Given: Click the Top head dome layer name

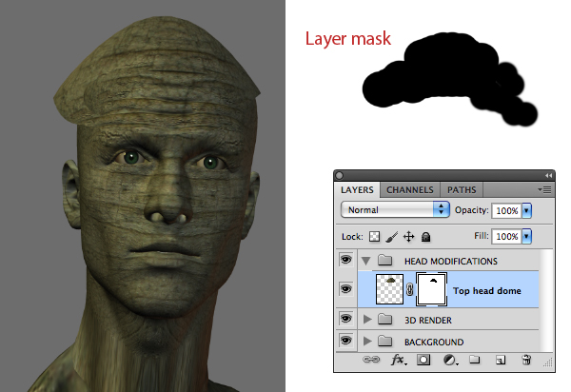Looking at the screenshot, I should 487,291.
